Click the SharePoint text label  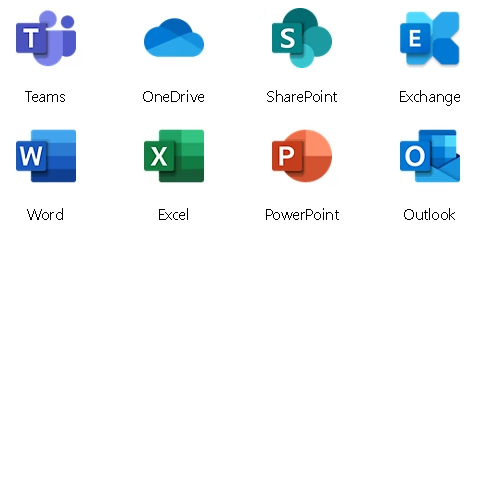(302, 97)
